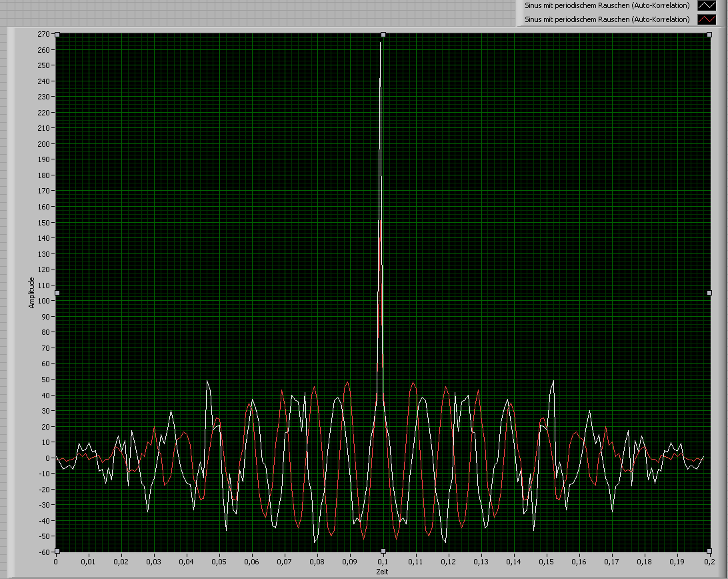This screenshot has height=579, width=728.
Task: Click the red plot icon in legend
Action: point(705,19)
